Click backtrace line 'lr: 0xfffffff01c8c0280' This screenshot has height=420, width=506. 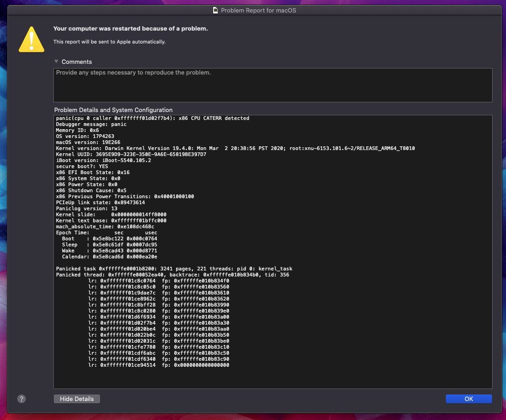159,311
